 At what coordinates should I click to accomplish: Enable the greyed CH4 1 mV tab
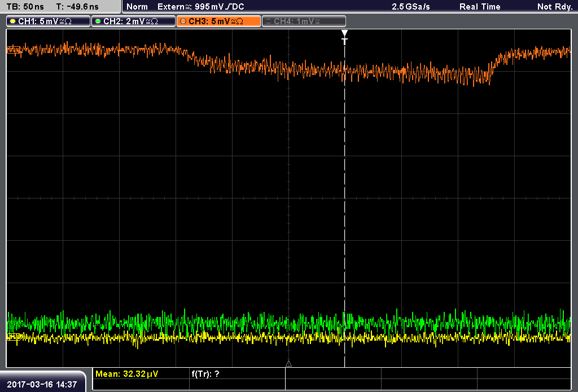304,21
